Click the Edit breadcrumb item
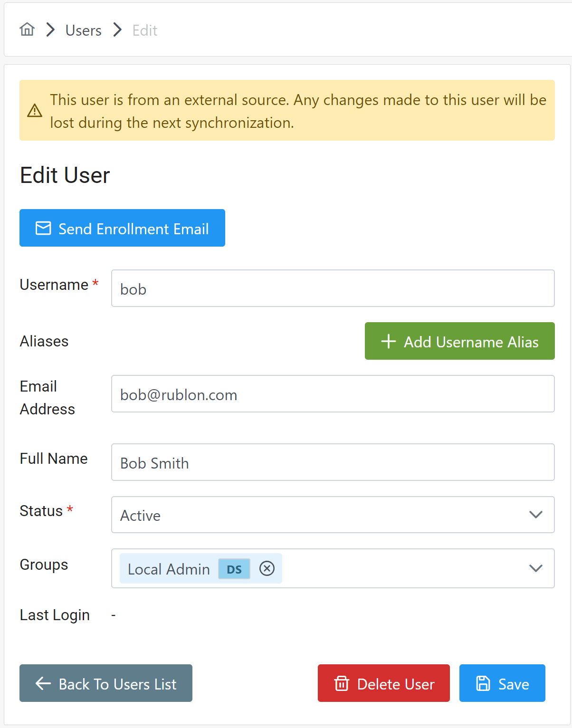This screenshot has width=572, height=728. pos(145,30)
